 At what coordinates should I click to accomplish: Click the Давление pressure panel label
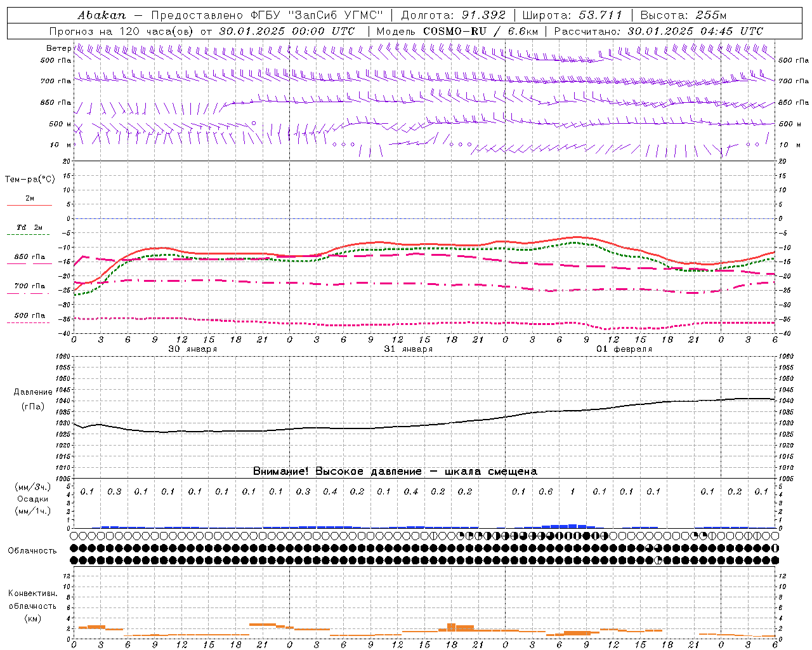coord(33,392)
